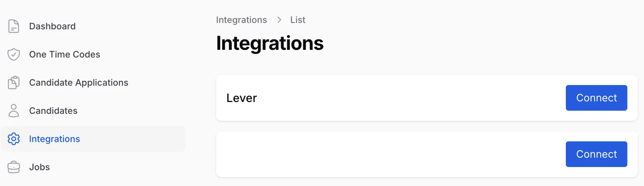Image resolution: width=644 pixels, height=186 pixels.
Task: Click the List breadcrumb item
Action: point(297,20)
